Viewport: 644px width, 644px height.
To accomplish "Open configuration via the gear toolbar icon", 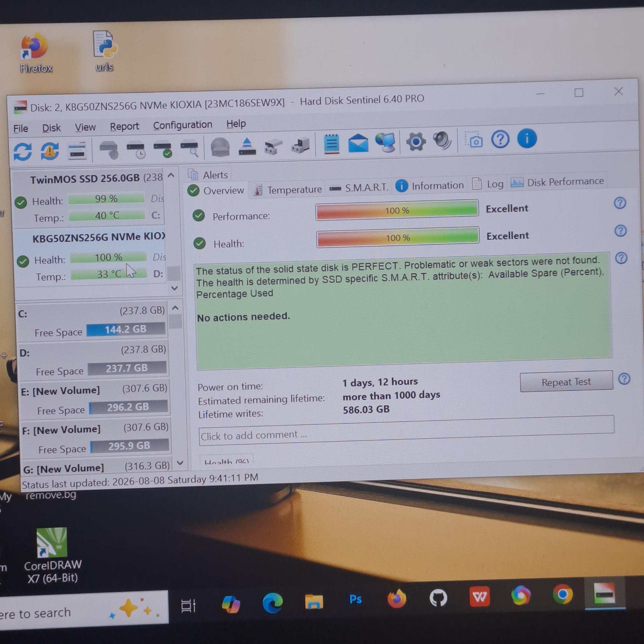I will click(x=416, y=142).
